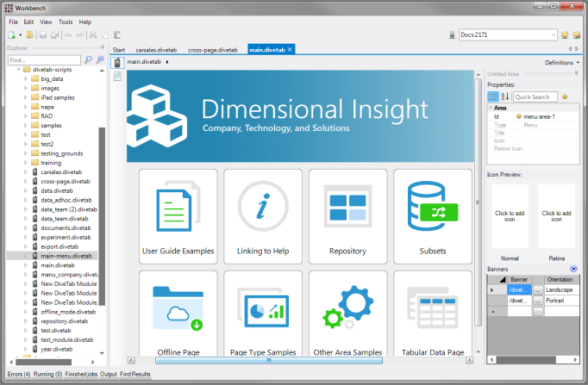Expand the testing_grounds folder

coord(26,153)
